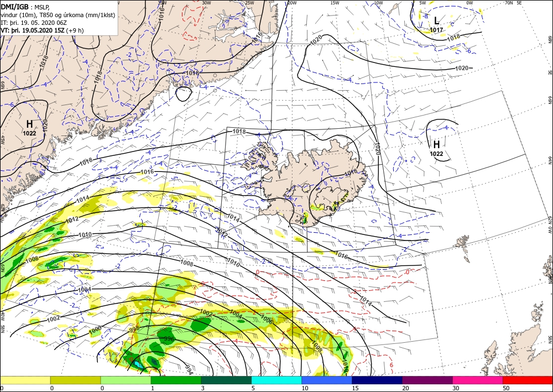Select the purple legend color swatch

(x=427, y=380)
